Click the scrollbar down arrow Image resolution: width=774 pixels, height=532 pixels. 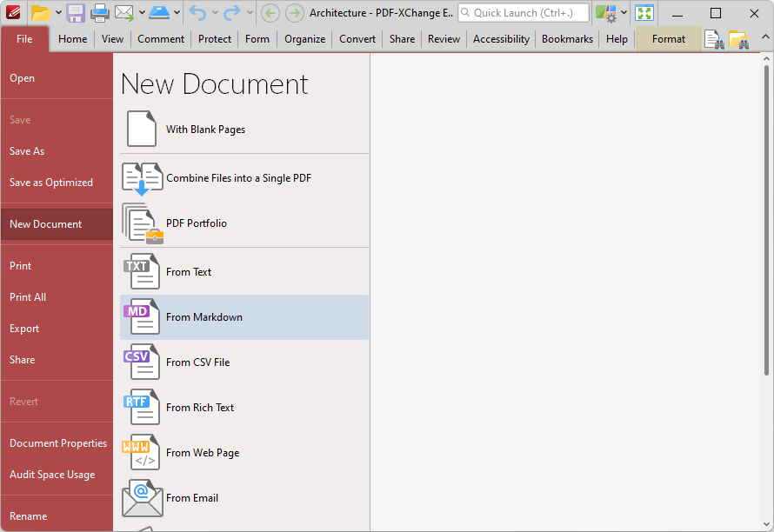pyautogui.click(x=766, y=524)
